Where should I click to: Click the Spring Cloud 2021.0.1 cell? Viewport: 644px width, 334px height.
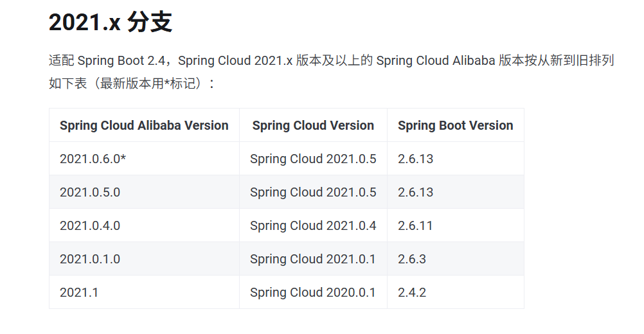313,259
